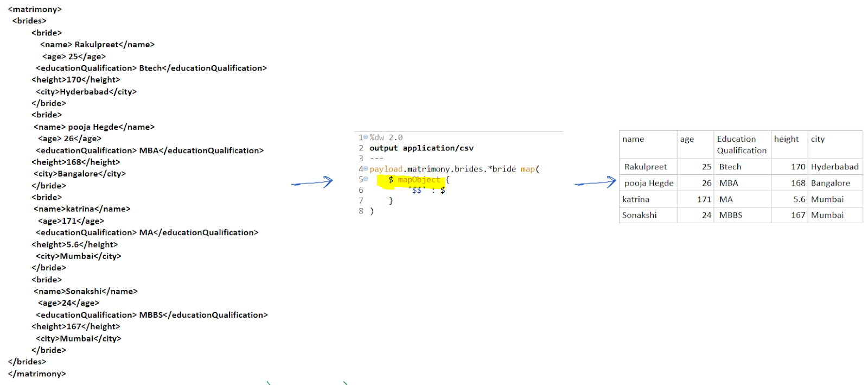Click the '%dw 2.0' directive in the code

pos(386,137)
